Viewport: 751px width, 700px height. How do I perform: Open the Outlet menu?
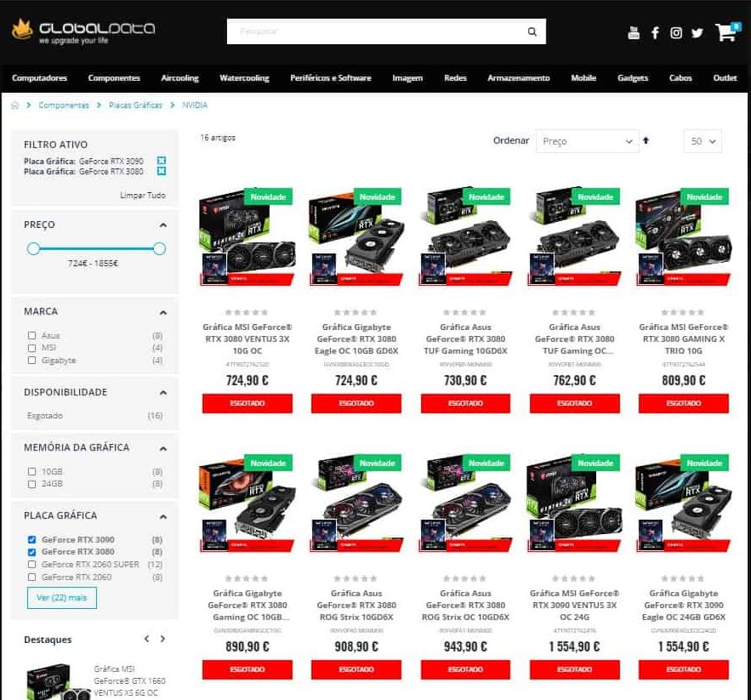tap(725, 77)
